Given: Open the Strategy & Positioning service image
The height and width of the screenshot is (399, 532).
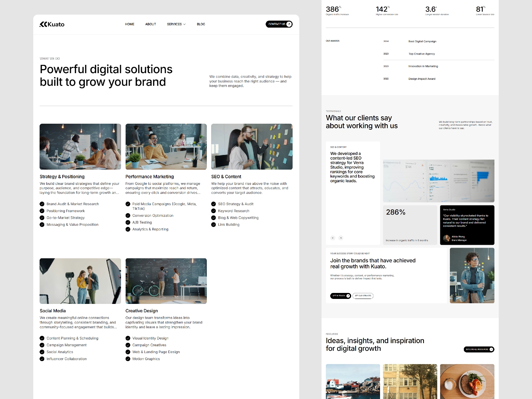Looking at the screenshot, I should (80, 147).
